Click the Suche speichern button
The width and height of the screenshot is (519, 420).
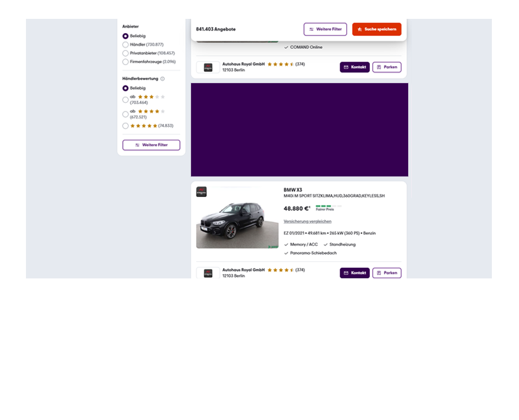pos(377,29)
